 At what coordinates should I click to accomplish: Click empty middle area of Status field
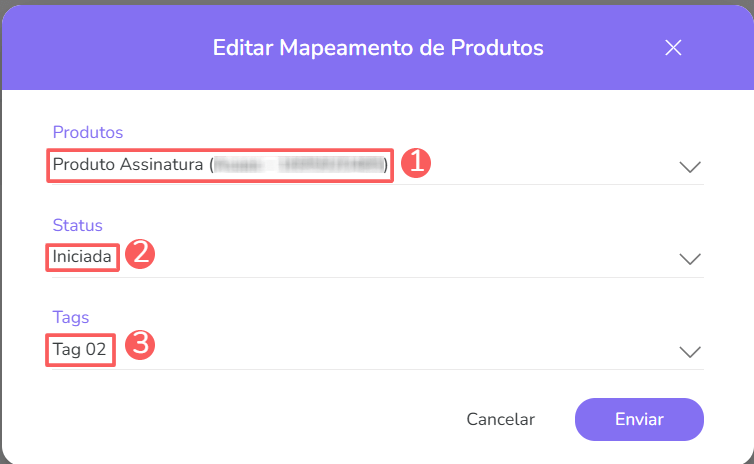[x=400, y=257]
